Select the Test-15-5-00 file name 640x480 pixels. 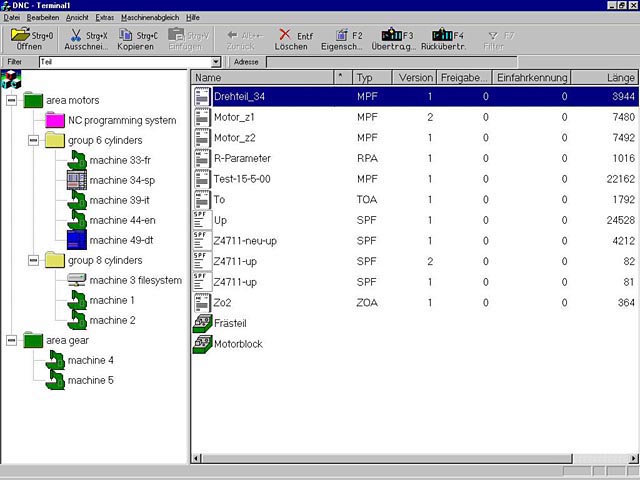242,179
